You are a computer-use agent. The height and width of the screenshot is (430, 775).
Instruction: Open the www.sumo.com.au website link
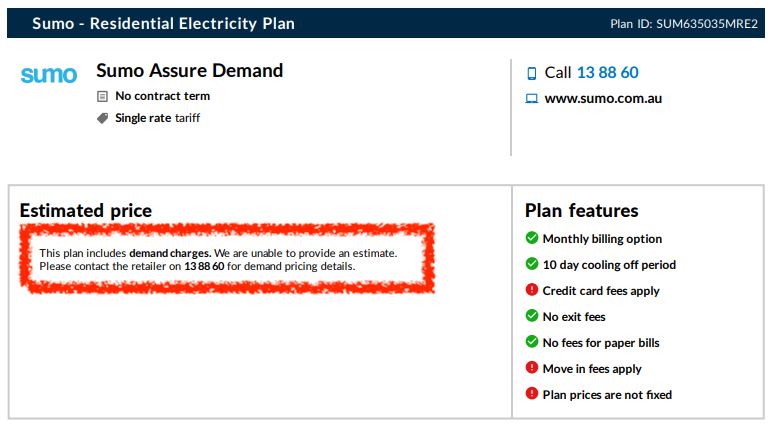[x=603, y=99]
